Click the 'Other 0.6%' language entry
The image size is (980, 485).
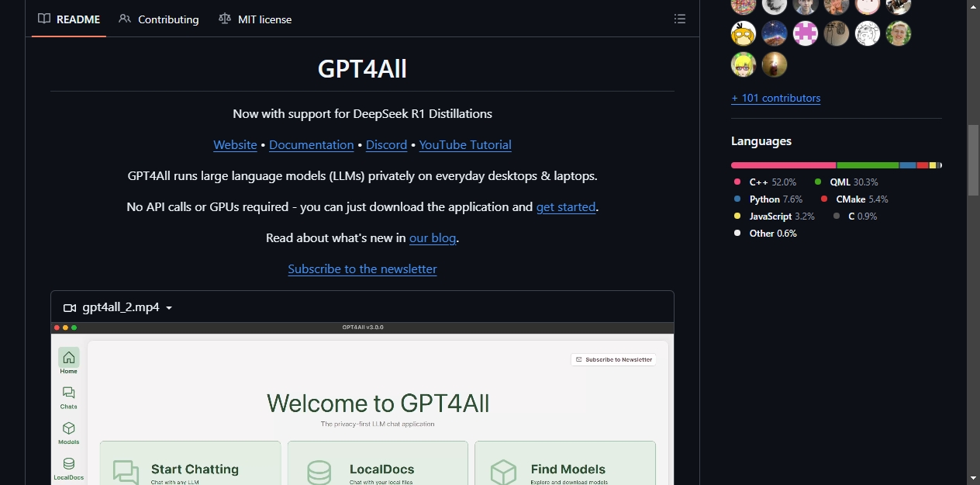pos(765,233)
